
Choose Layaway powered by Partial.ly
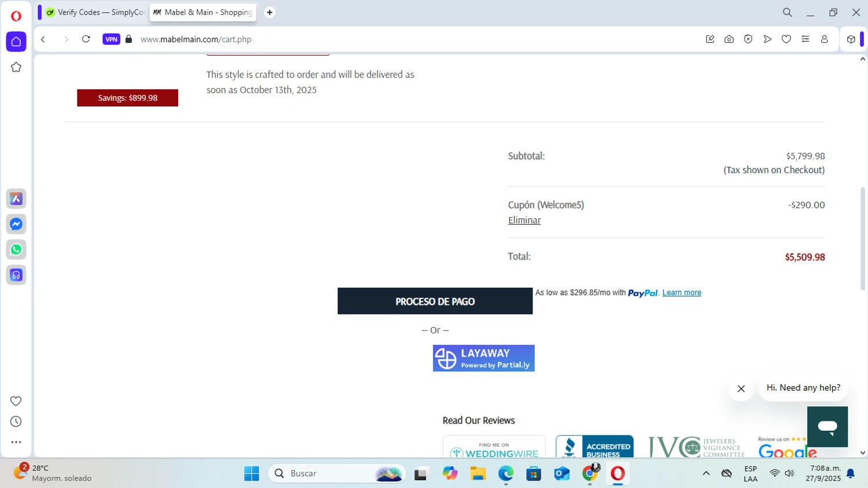click(x=484, y=358)
